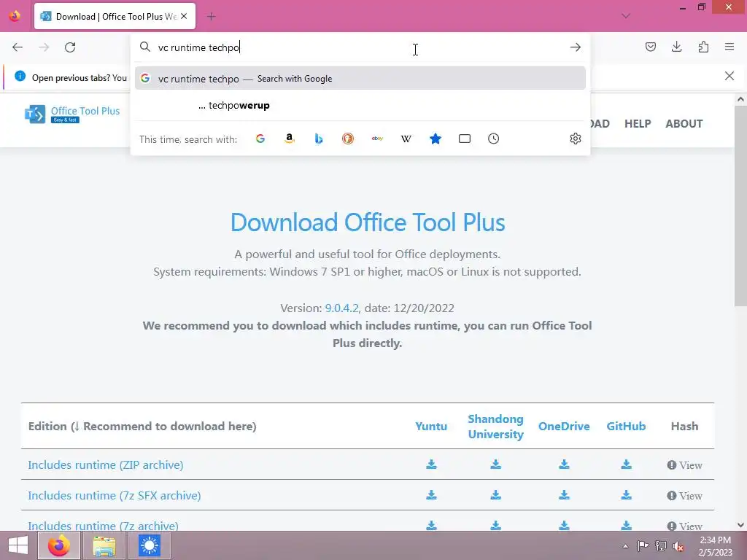The height and width of the screenshot is (560, 747).
Task: Open the HELP navigation menu item
Action: pos(638,124)
